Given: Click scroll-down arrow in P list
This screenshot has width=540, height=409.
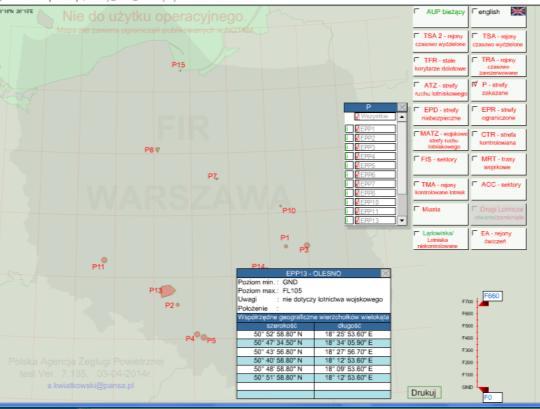Looking at the screenshot, I should [402, 220].
